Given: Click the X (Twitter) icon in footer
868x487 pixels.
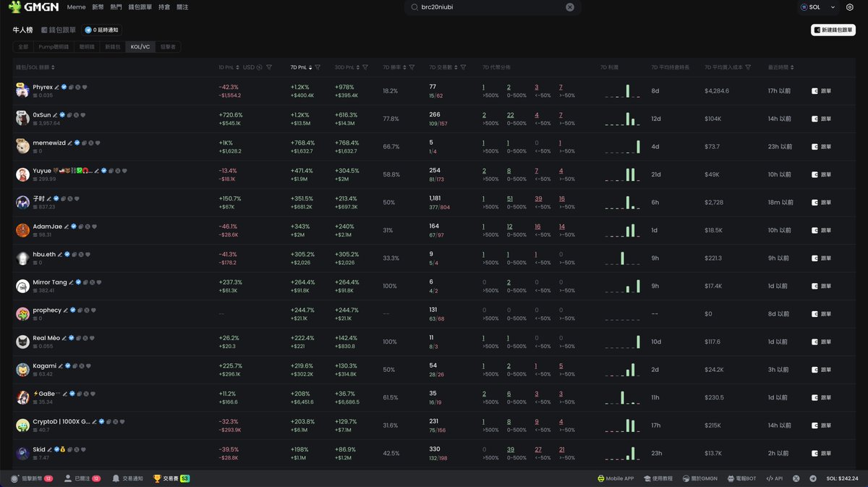Looking at the screenshot, I should [x=796, y=478].
